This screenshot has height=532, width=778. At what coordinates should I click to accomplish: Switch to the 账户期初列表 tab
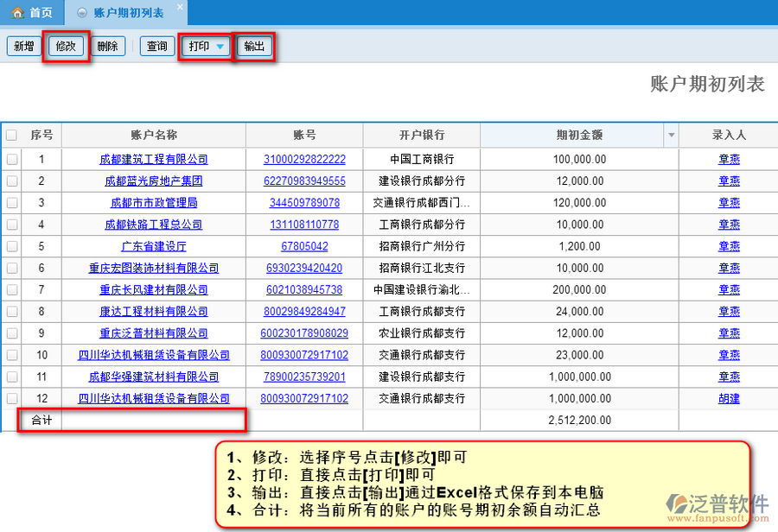tap(127, 13)
